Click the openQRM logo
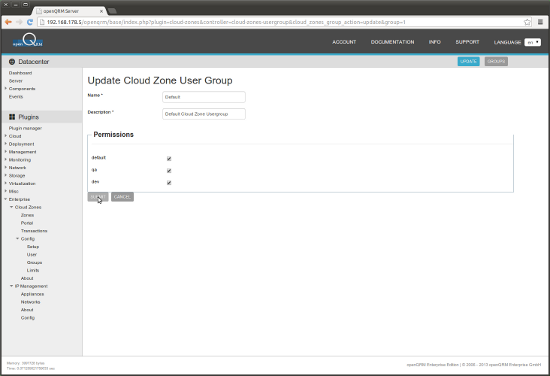The image size is (550, 376). [28, 41]
